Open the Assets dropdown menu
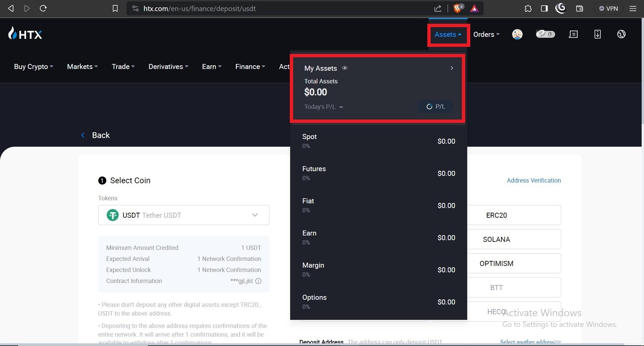Viewport: 644px width, 346px height. (x=448, y=34)
